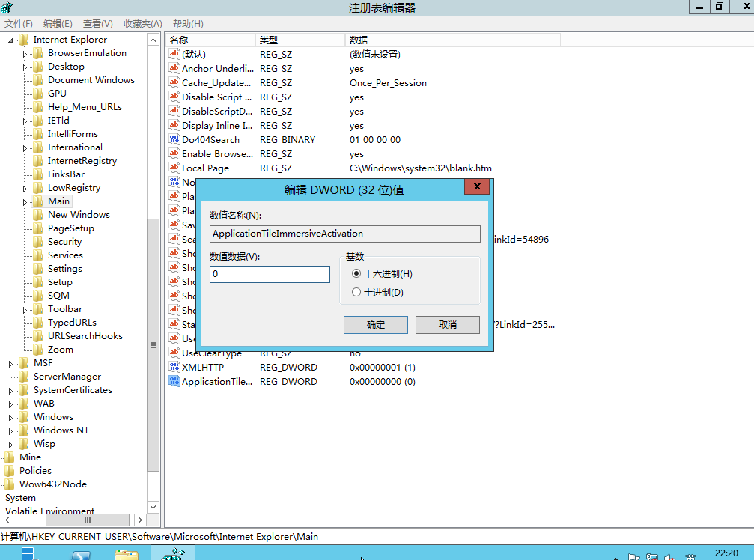
Task: Click the 确定 button in the dialog
Action: (375, 324)
